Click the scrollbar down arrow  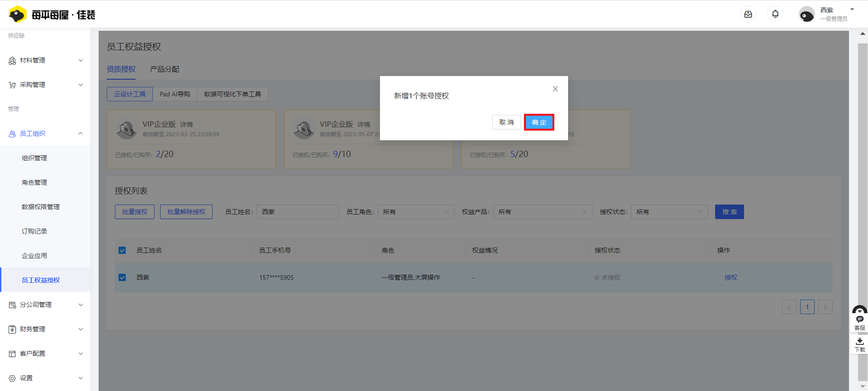pyautogui.click(x=863, y=386)
